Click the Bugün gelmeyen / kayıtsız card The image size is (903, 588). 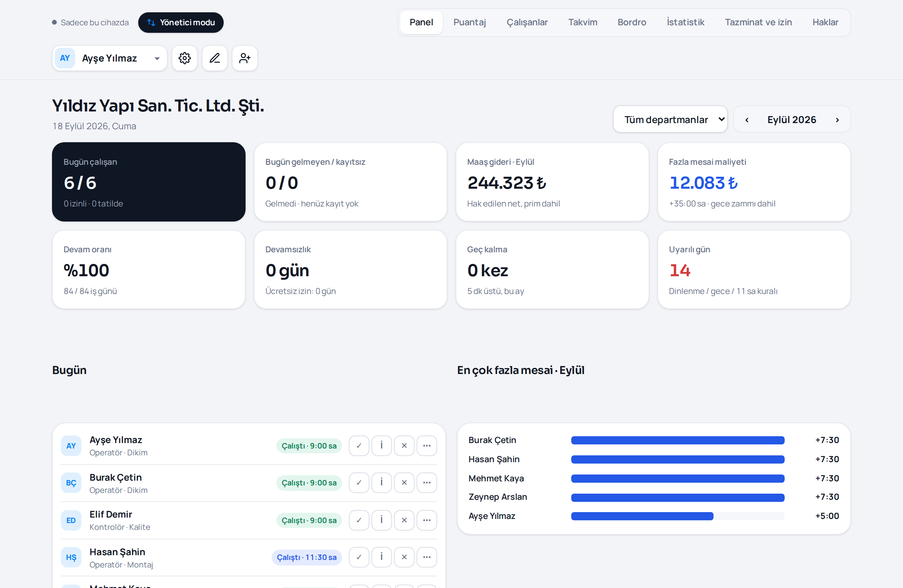tap(350, 182)
